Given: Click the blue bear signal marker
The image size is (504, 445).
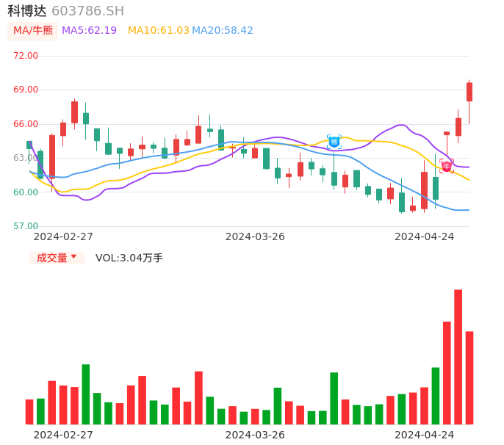Looking at the screenshot, I should click(334, 142).
